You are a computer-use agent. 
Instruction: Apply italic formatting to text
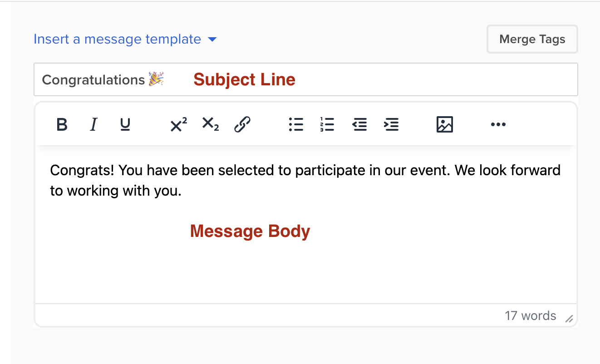tap(93, 124)
